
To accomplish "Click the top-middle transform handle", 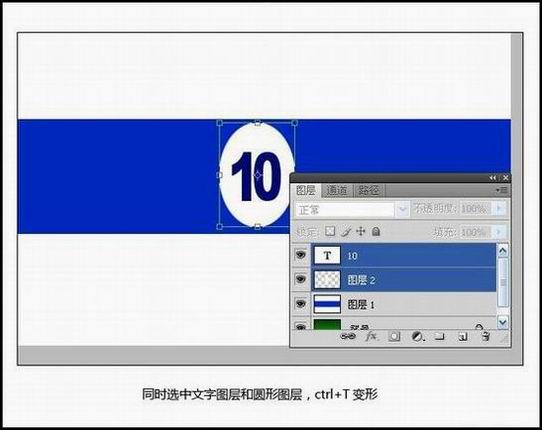I will [258, 123].
